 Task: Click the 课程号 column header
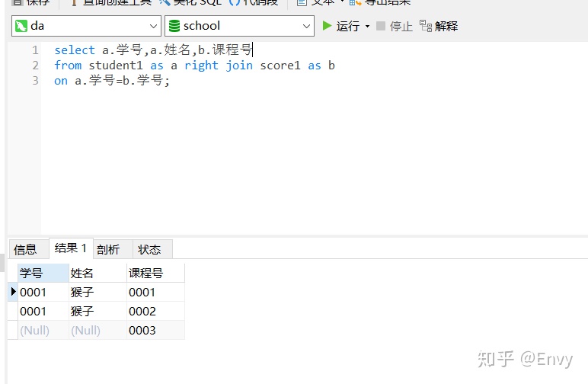155,273
